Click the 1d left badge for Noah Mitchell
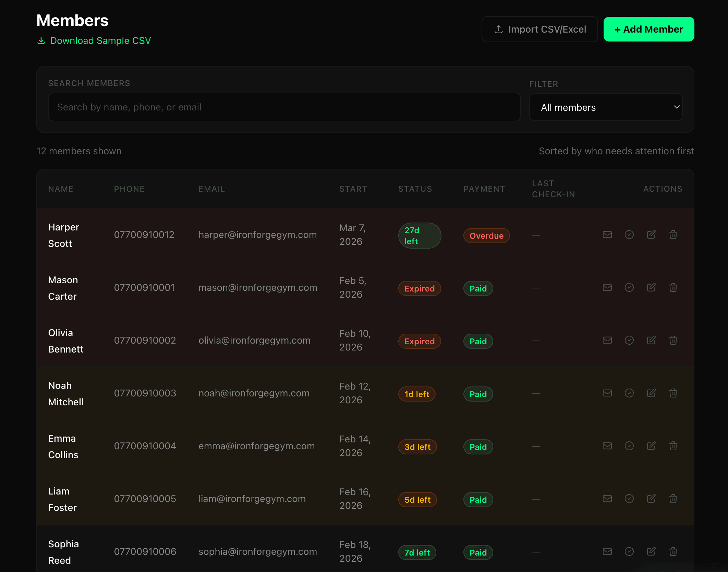This screenshot has height=572, width=728. tap(417, 394)
